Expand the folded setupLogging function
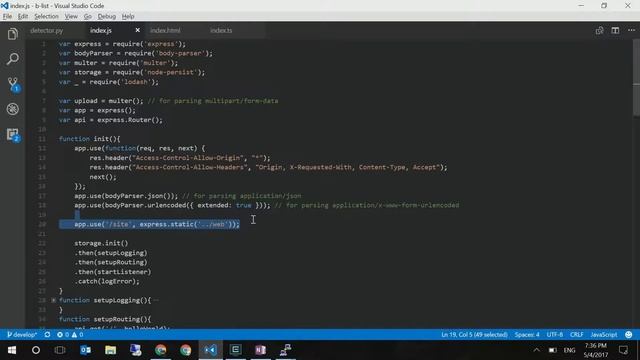Image resolution: width=640 pixels, height=360 pixels. 53,300
